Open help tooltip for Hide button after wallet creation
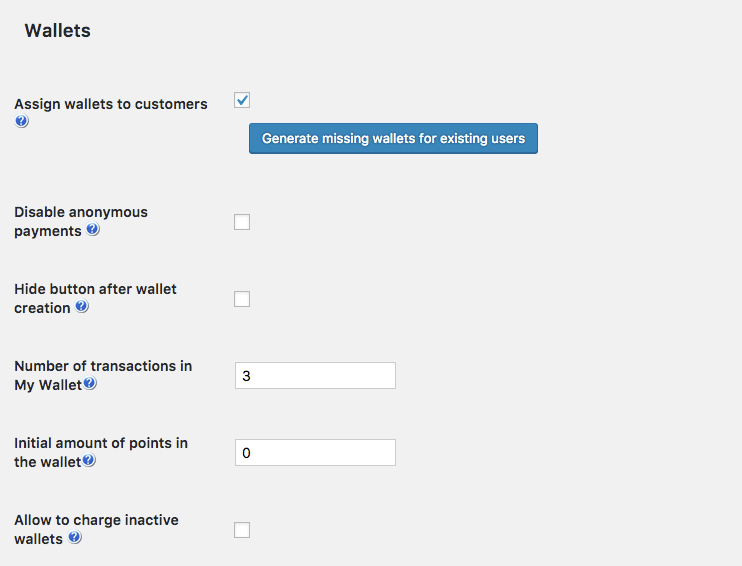Viewport: 742px width, 566px height. (x=82, y=307)
